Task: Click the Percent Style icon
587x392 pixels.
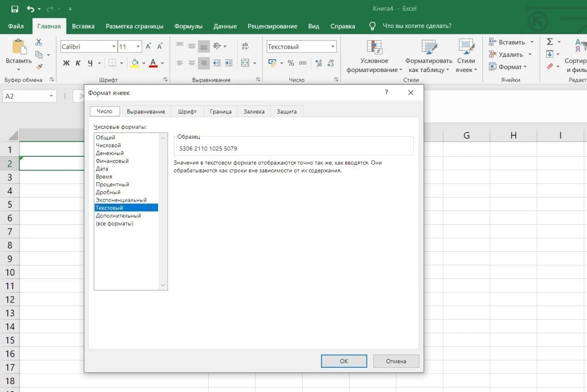Action: click(x=291, y=63)
